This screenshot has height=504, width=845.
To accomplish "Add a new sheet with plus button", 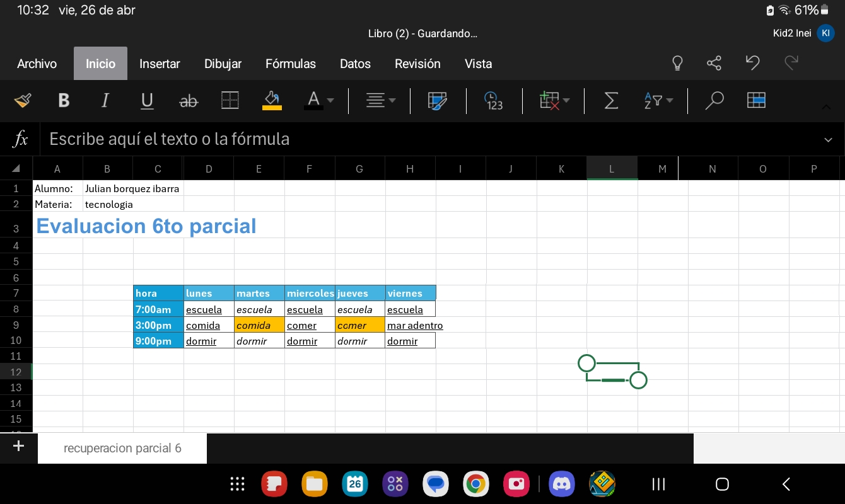I will [18, 447].
